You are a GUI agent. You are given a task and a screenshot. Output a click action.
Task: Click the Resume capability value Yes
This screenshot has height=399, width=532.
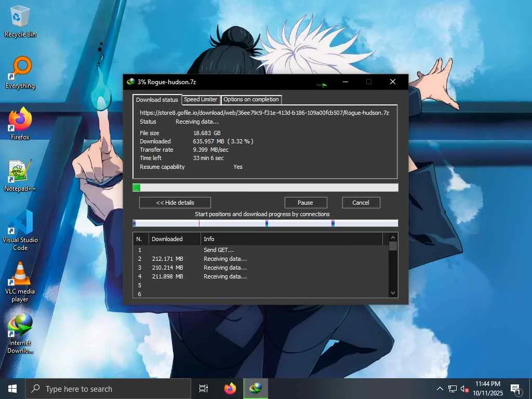[238, 167]
